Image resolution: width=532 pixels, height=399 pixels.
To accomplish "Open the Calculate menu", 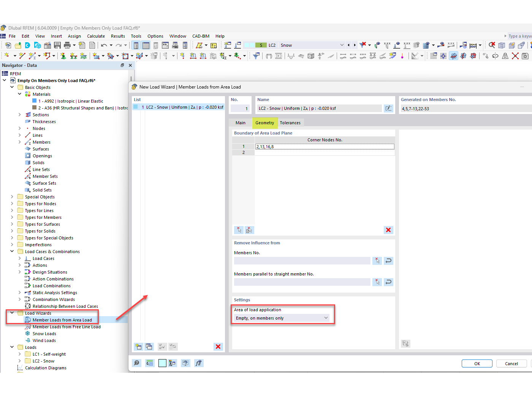I will click(x=96, y=36).
